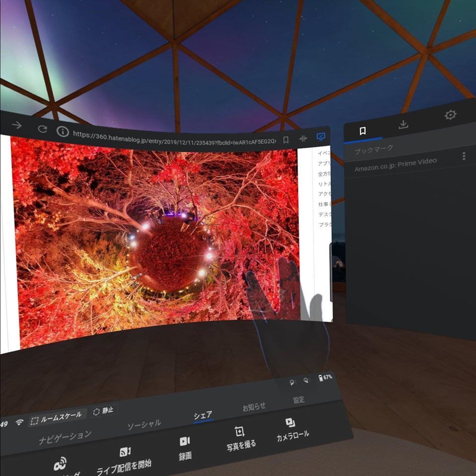Click the web page vertical scrollbar
Screen dimensions: 476x476
[x=331, y=272]
